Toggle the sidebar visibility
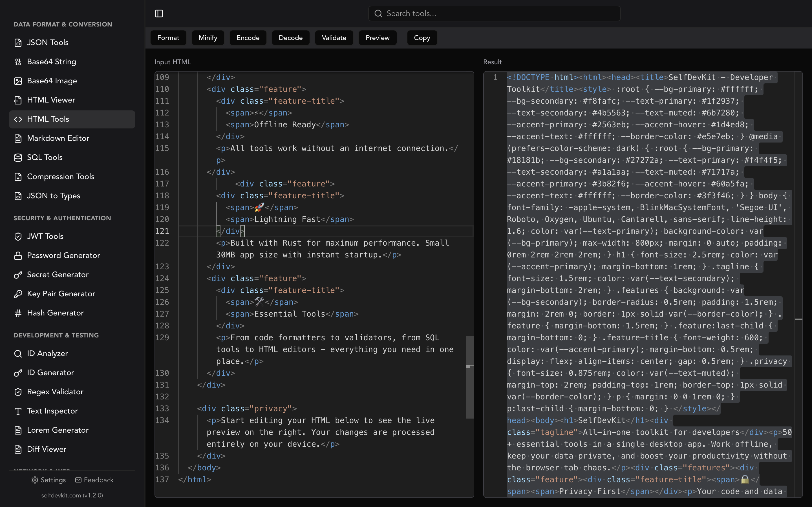The width and height of the screenshot is (812, 507). click(159, 14)
